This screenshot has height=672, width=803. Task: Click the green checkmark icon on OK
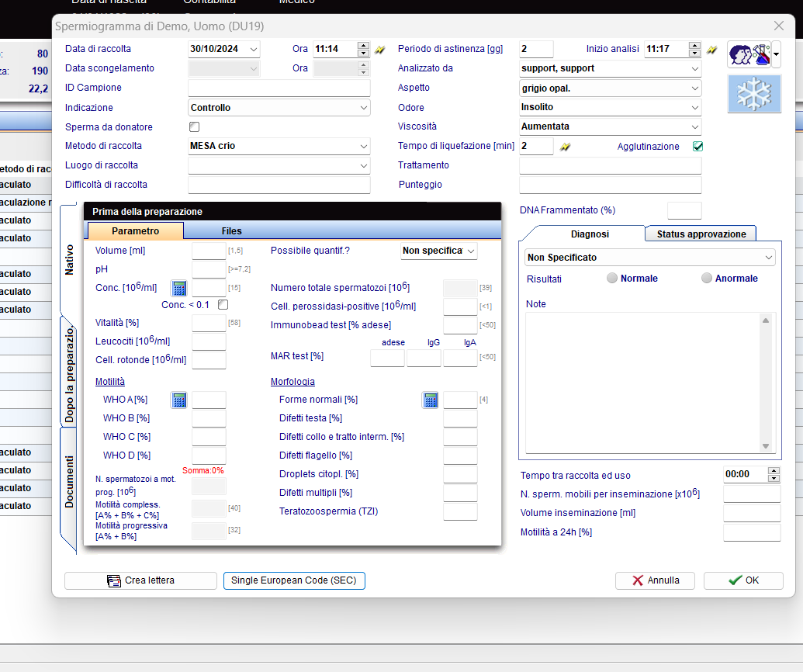(736, 580)
